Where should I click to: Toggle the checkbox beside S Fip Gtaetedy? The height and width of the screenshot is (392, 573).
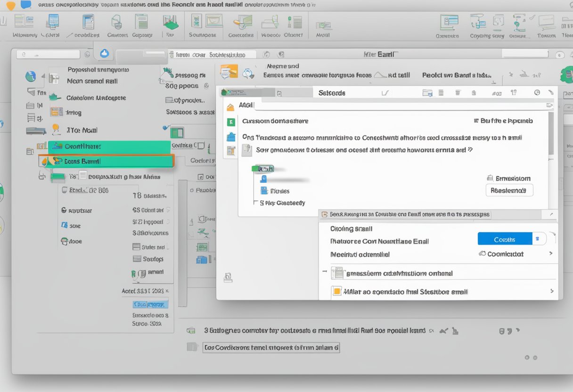pos(256,203)
